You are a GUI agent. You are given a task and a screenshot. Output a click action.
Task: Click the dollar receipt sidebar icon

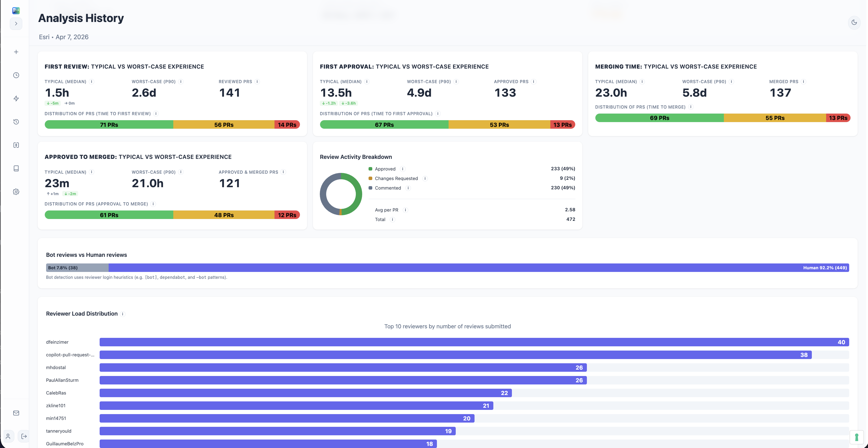click(x=16, y=145)
